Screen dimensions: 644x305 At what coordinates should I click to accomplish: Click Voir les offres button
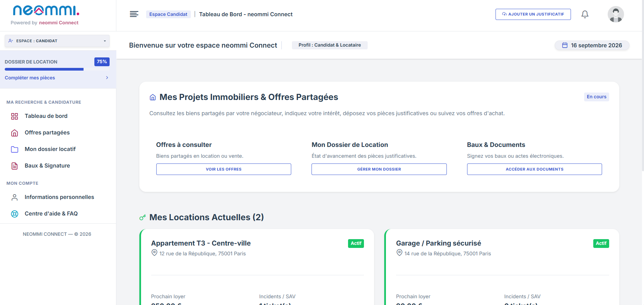224,169
